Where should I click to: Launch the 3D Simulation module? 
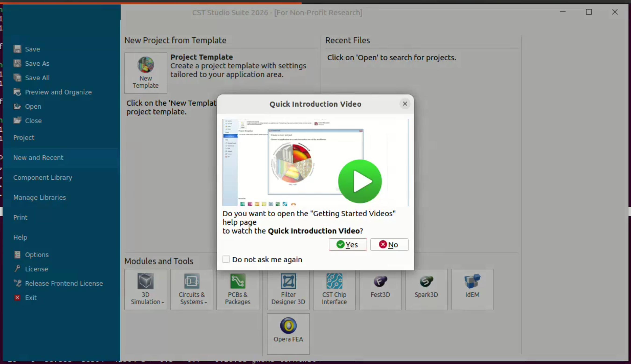click(146, 289)
